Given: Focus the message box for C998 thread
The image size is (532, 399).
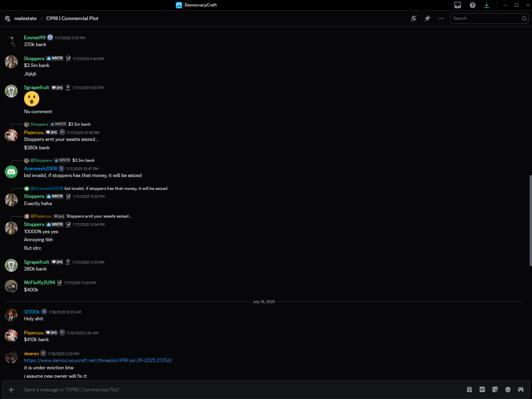Looking at the screenshot, I should 241,390.
